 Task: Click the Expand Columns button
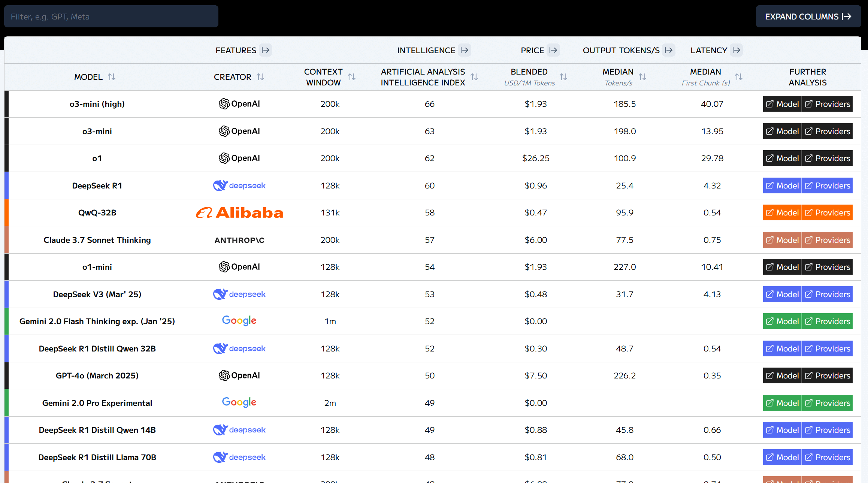808,16
